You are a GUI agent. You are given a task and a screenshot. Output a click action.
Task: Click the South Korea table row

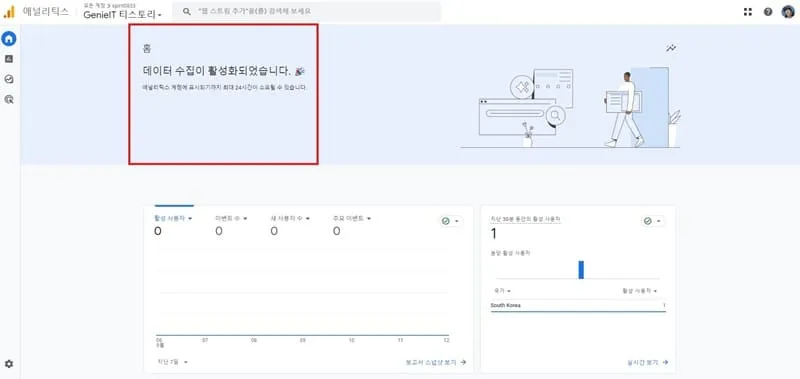(x=578, y=306)
